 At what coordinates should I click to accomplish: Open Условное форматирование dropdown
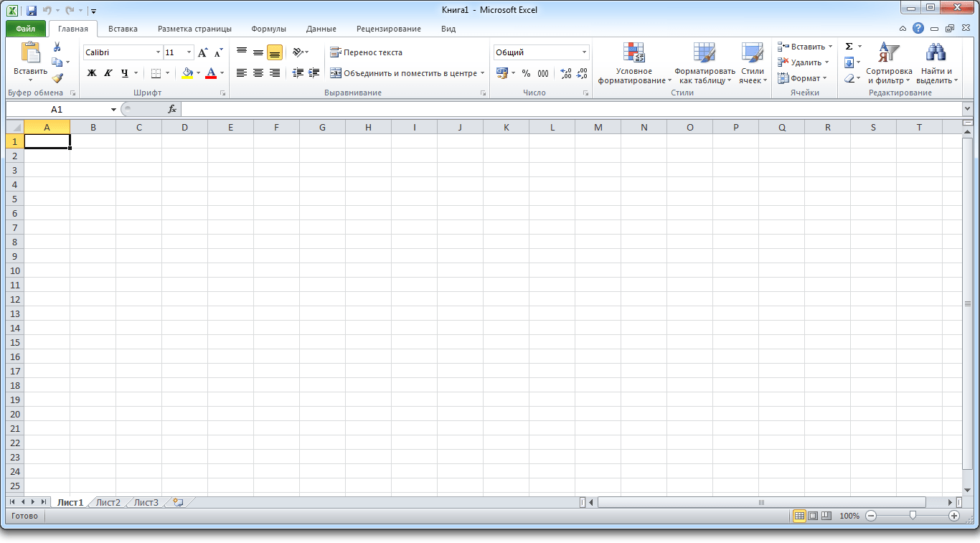(x=634, y=63)
